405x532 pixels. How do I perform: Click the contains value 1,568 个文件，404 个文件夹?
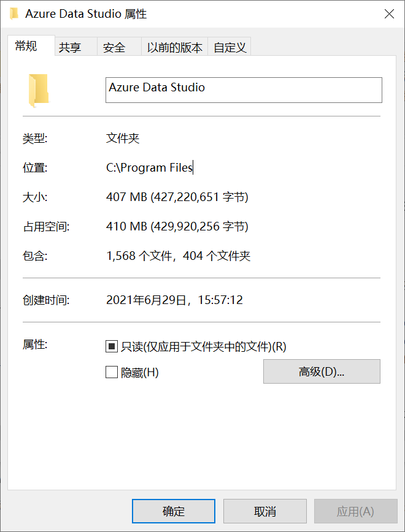(179, 256)
